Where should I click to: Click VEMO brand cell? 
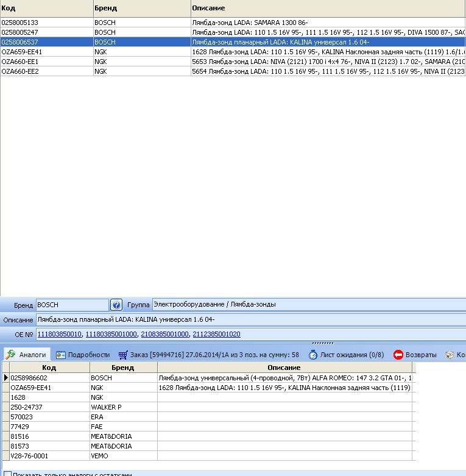[124, 455]
